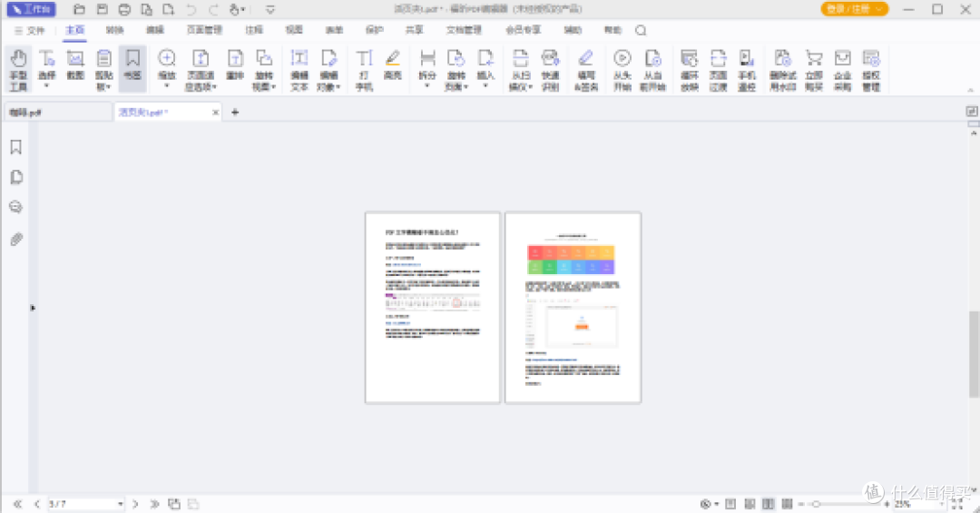980x513 pixels.
Task: Open the Edit Object (编辑对象) dropdown
Action: [x=328, y=69]
